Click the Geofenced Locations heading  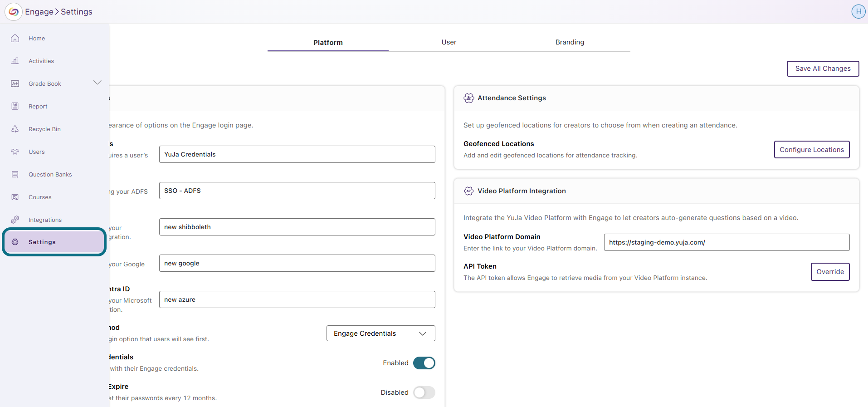pos(498,144)
